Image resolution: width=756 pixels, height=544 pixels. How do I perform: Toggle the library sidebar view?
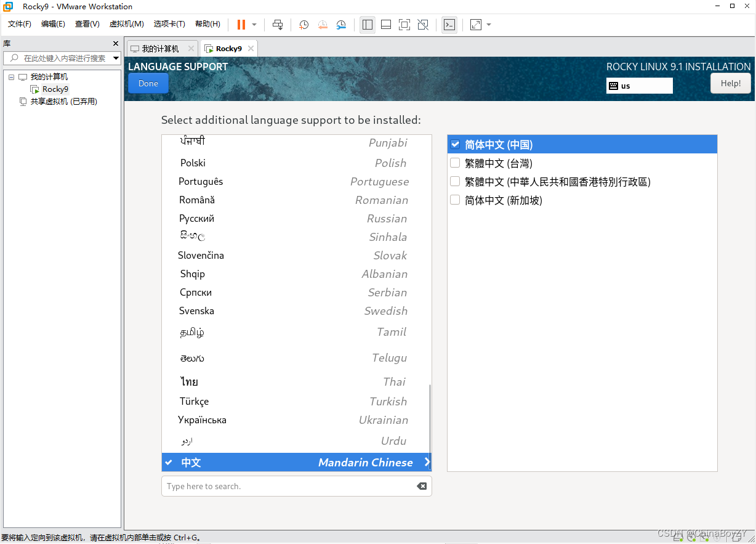(368, 25)
